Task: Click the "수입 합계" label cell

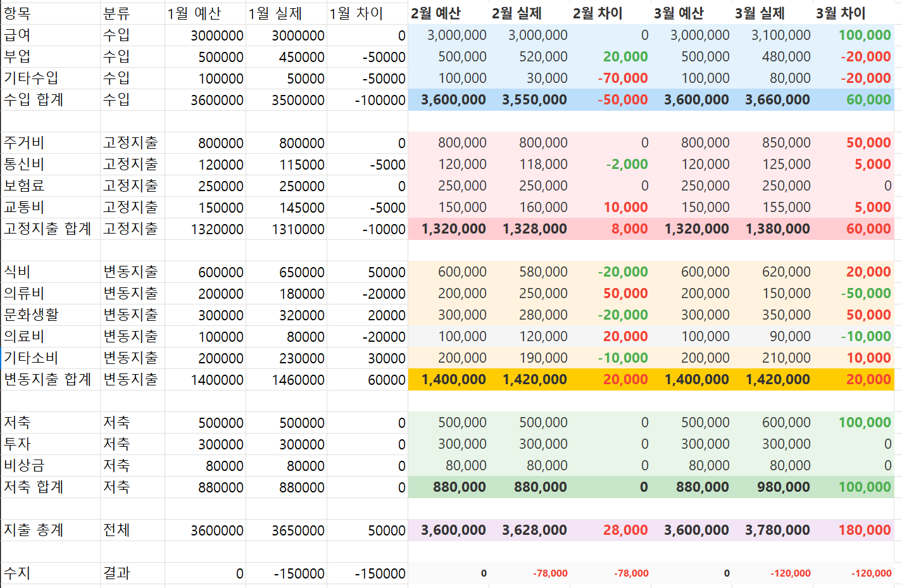Action: coord(51,100)
